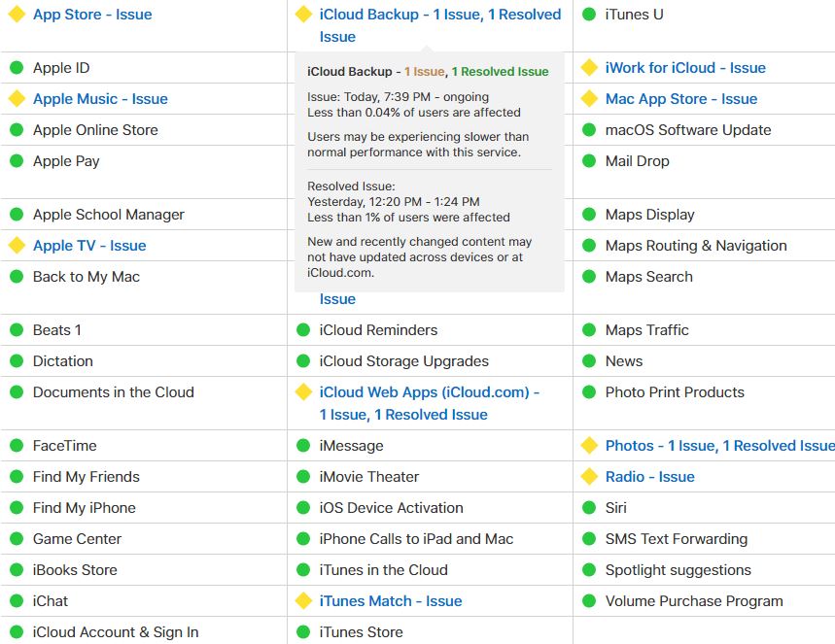
Task: Select the iBooks Store text
Action: click(x=75, y=570)
